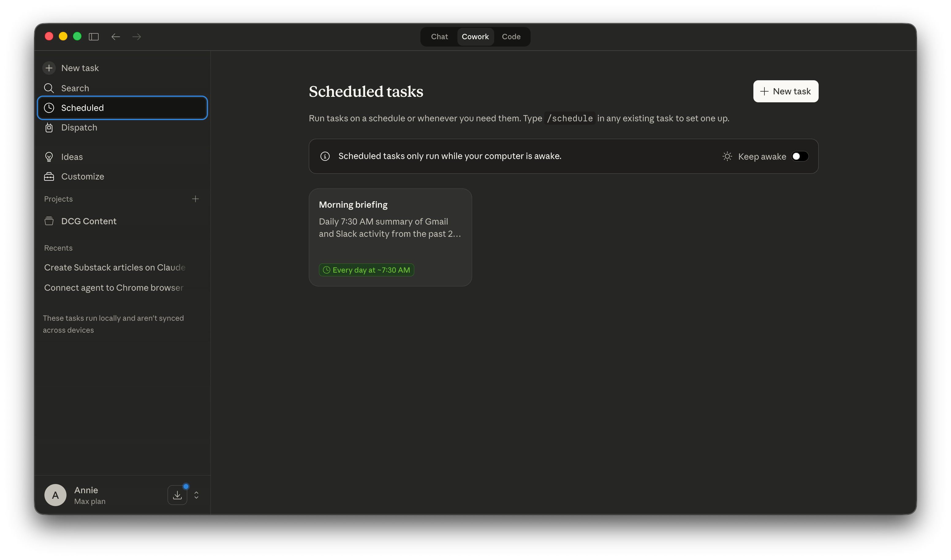
Task: Switch to the Code tab
Action: (511, 36)
